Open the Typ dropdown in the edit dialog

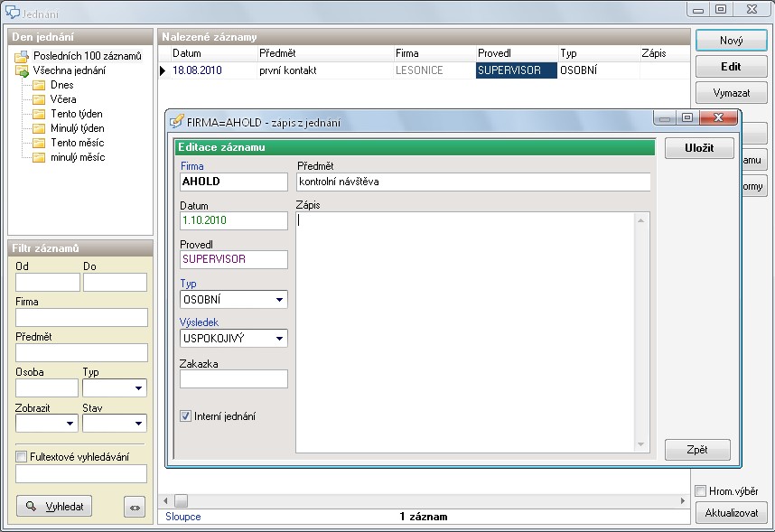[x=279, y=300]
